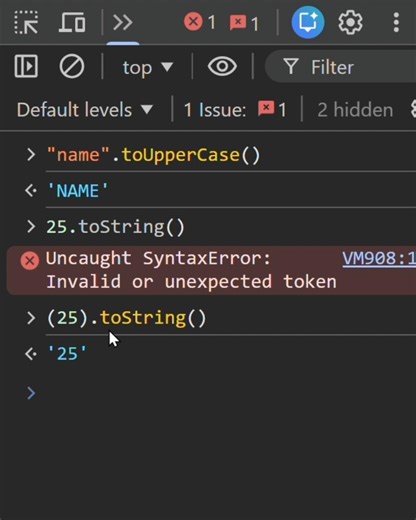The image size is (416, 520).
Task: Click the funnel filter icon
Action: pos(291,66)
